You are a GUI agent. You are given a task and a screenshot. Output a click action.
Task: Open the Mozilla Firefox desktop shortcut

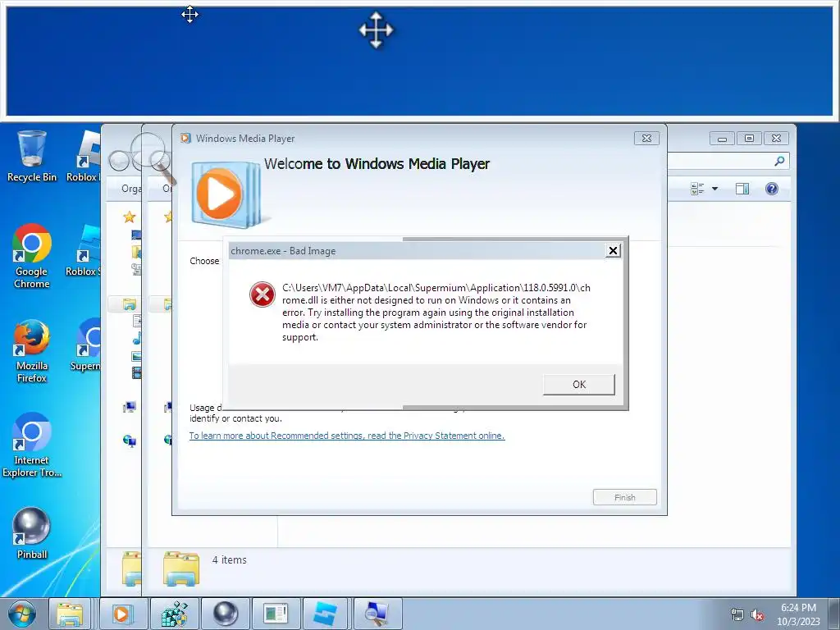pyautogui.click(x=32, y=351)
